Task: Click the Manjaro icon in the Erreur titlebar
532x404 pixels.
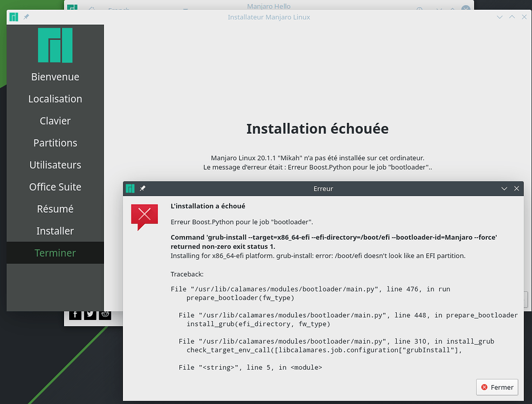Action: pyautogui.click(x=130, y=189)
